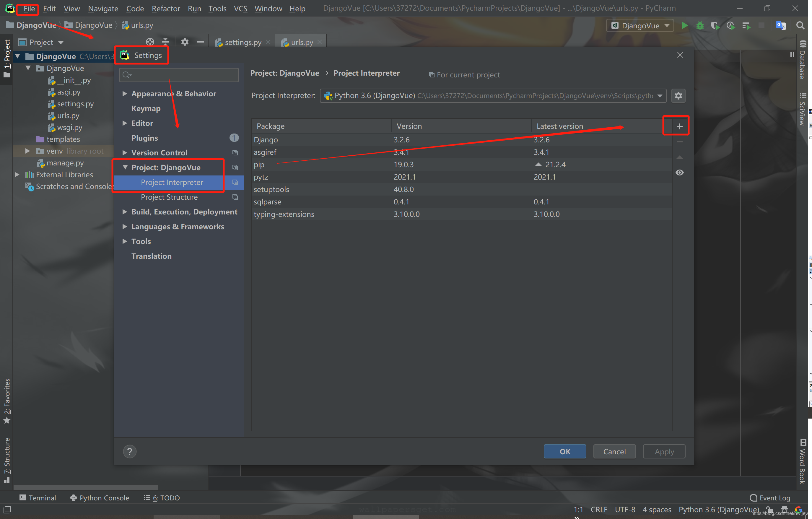The image size is (812, 519).
Task: Collapse Project: DjangoVue settings section
Action: tap(125, 167)
